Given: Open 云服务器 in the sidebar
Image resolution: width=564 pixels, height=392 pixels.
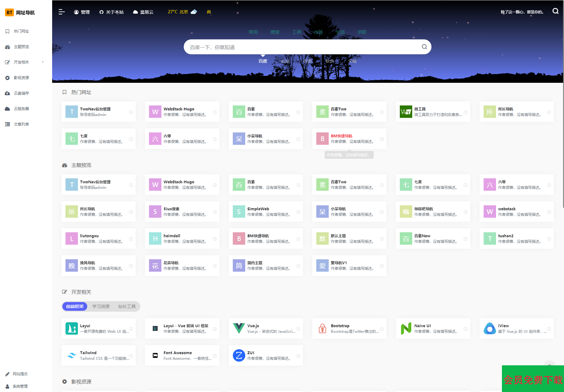Looking at the screenshot, I should tap(21, 109).
